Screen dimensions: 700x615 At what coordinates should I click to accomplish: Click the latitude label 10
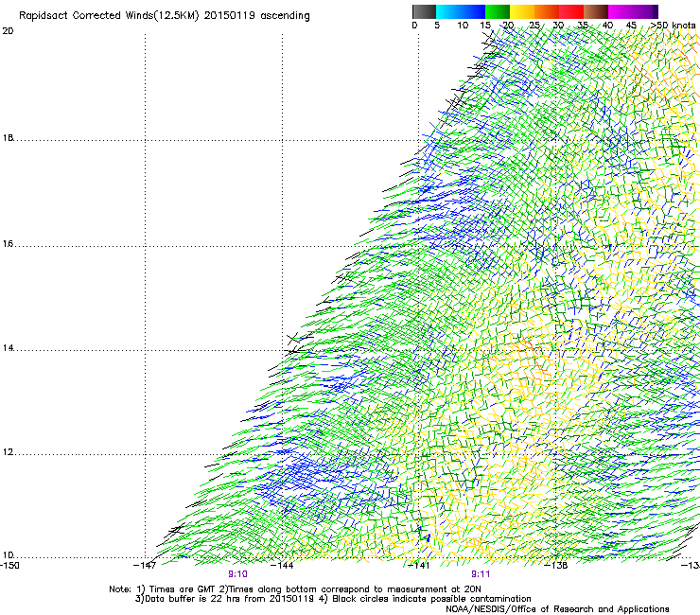(x=8, y=555)
